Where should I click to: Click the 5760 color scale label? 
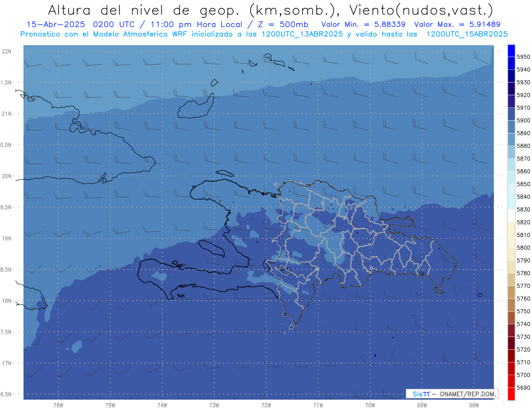[524, 298]
